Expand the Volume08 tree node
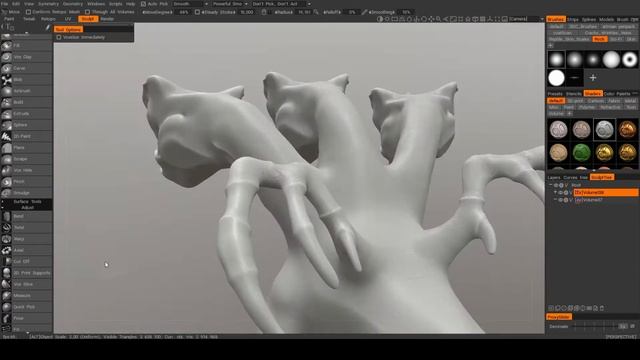This screenshot has width=640, height=360. coord(555,192)
